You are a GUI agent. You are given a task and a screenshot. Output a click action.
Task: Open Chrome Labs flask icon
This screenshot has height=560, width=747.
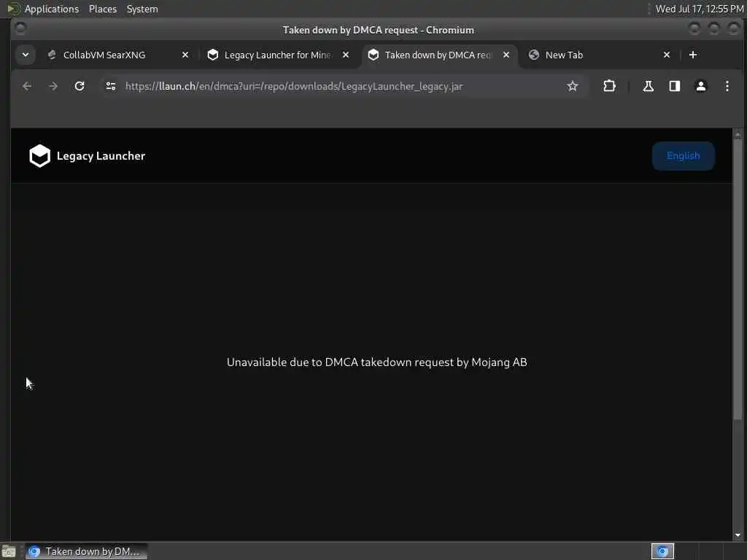(x=648, y=86)
